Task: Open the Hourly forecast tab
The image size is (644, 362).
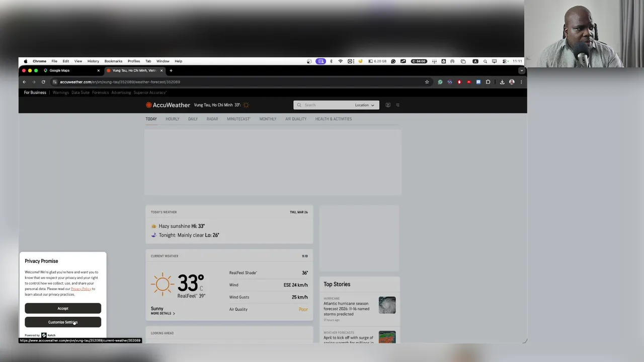Action: pyautogui.click(x=172, y=119)
